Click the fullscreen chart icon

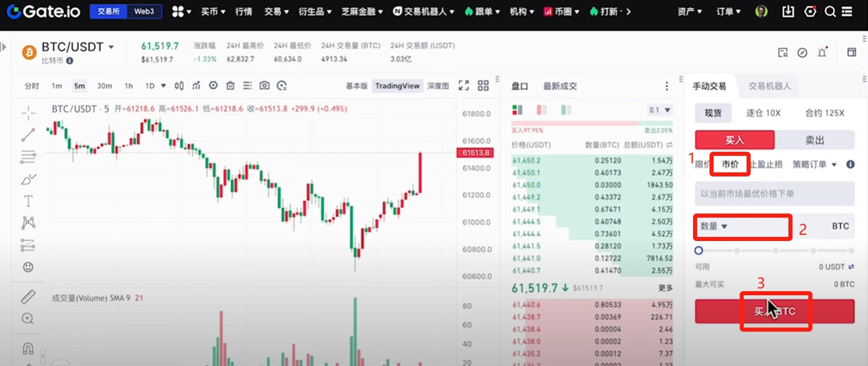464,86
